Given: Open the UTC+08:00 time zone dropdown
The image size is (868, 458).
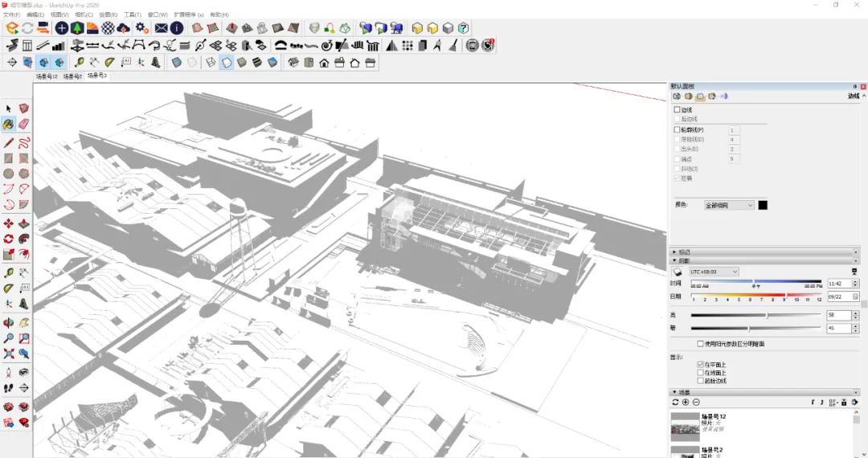Looking at the screenshot, I should tap(714, 272).
